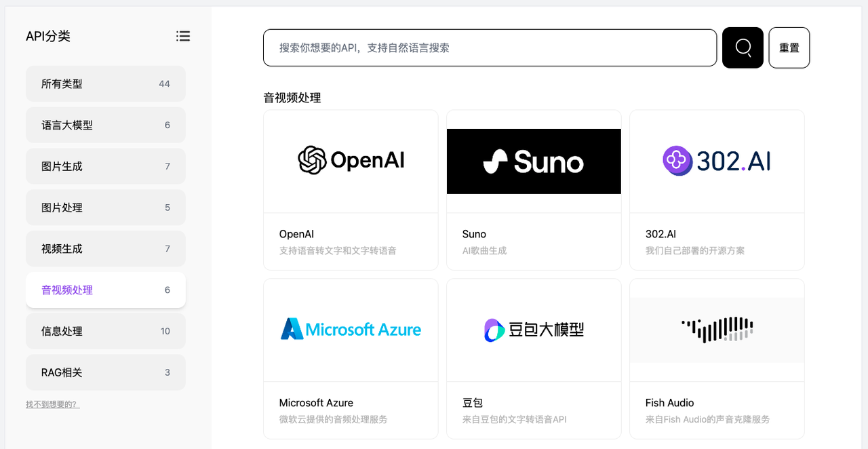
Task: Select the 图片处理 category
Action: pos(106,208)
